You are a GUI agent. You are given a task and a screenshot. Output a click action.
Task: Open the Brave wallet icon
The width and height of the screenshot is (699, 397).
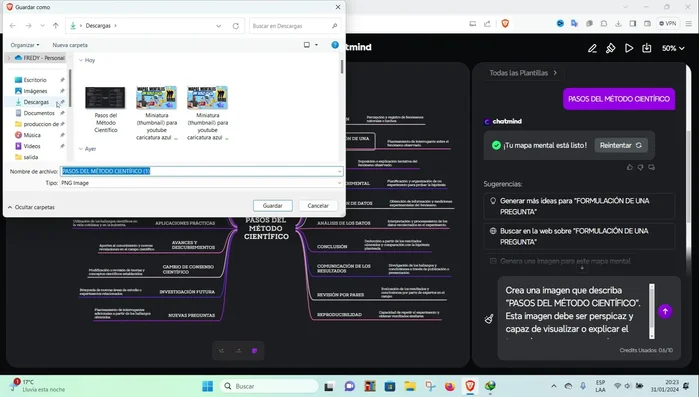pos(647,24)
